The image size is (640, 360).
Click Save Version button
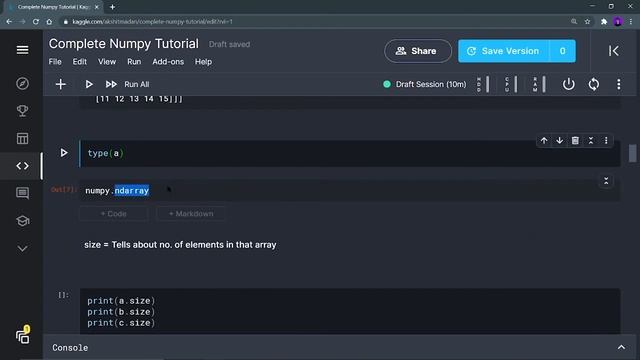504,51
